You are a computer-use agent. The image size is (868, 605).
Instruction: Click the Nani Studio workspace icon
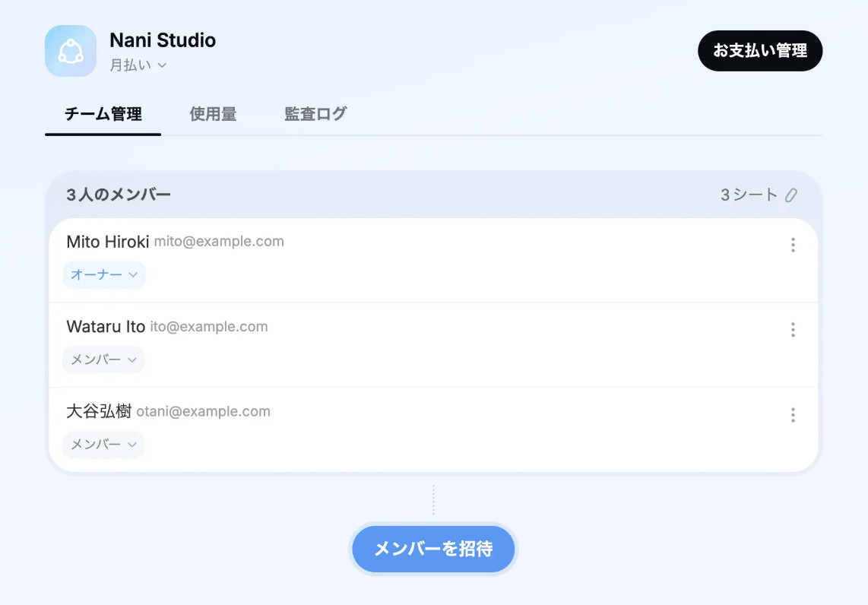click(70, 50)
